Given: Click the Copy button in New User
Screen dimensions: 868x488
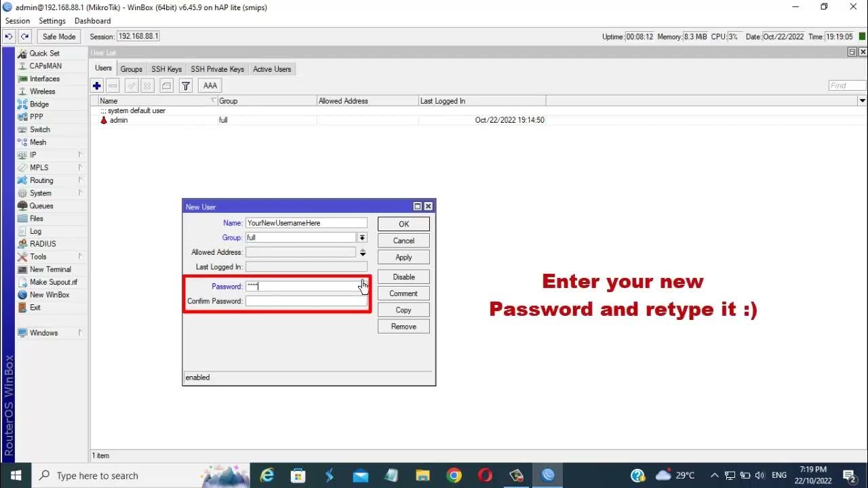Looking at the screenshot, I should click(403, 310).
